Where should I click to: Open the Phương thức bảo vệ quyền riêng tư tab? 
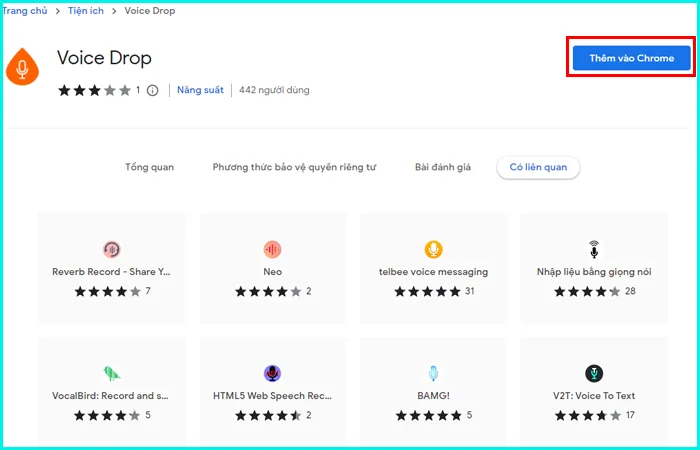tap(294, 167)
